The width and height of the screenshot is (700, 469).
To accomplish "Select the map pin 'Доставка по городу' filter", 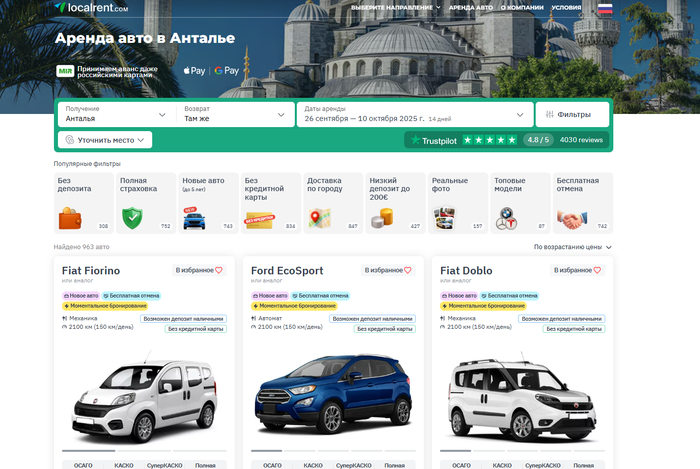I will point(332,202).
